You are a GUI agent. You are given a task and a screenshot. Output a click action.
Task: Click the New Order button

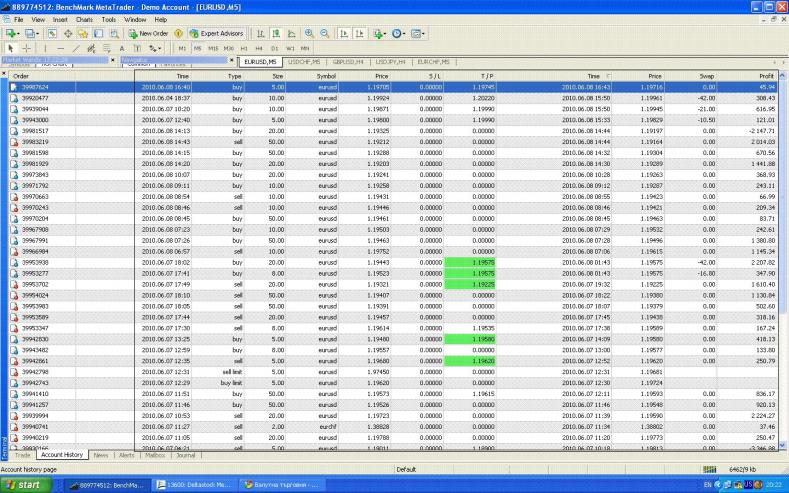(148, 34)
